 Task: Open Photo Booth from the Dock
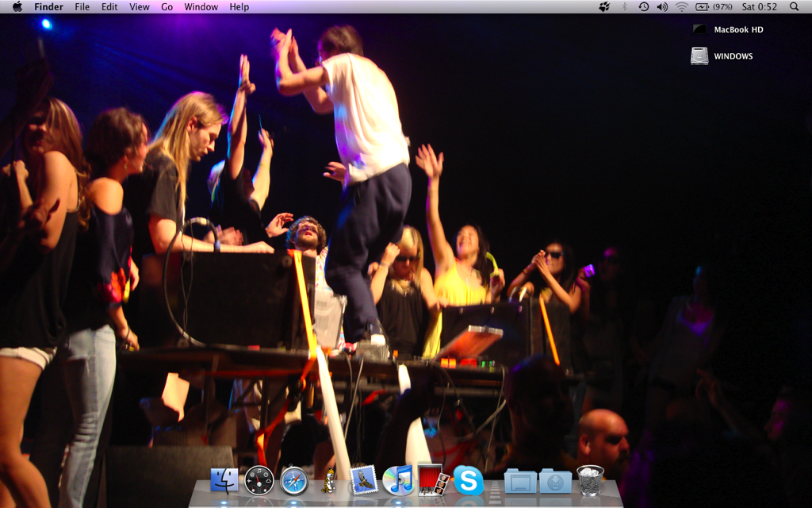433,480
